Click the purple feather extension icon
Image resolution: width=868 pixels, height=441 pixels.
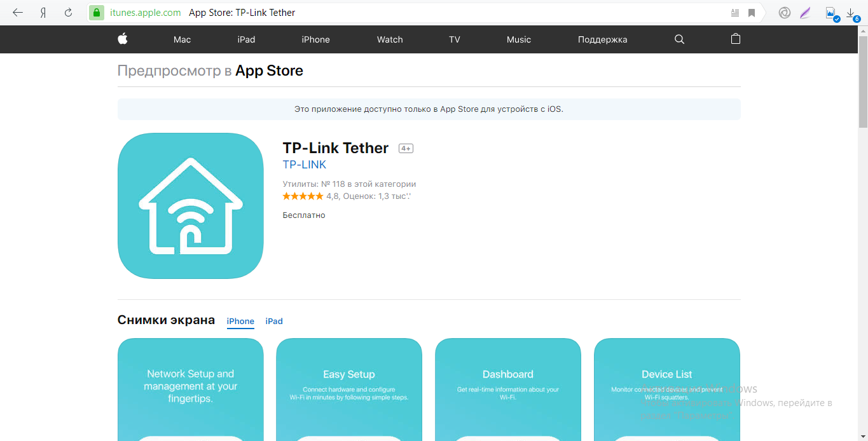(x=806, y=13)
